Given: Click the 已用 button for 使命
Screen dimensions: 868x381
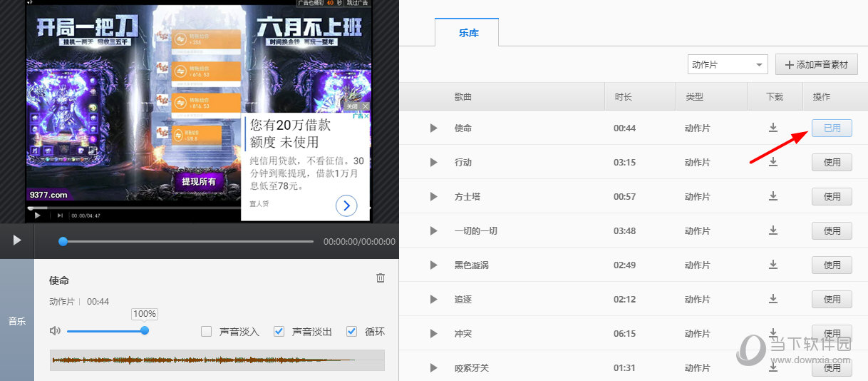Looking at the screenshot, I should pyautogui.click(x=832, y=128).
